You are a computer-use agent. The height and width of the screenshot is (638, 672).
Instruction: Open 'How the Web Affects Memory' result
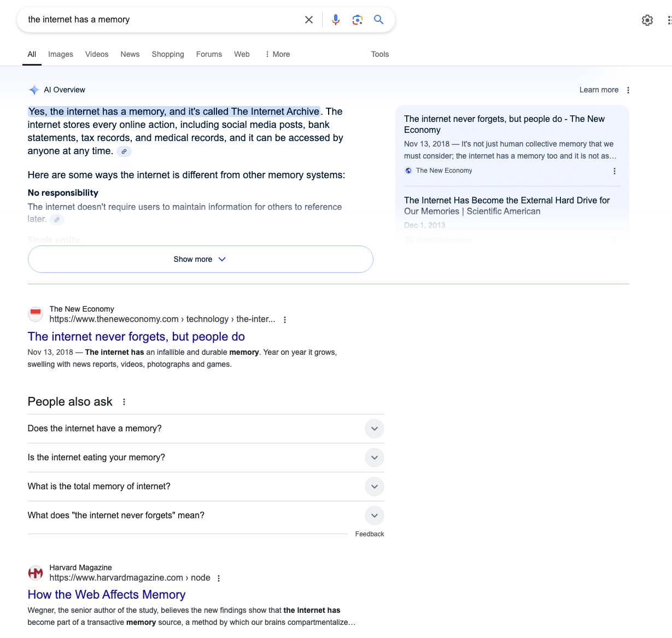[107, 595]
